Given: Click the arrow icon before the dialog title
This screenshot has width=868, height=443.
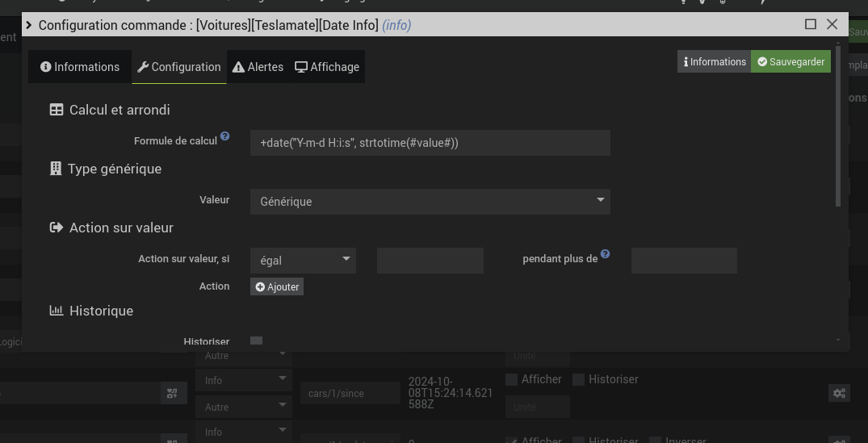Looking at the screenshot, I should click(29, 25).
